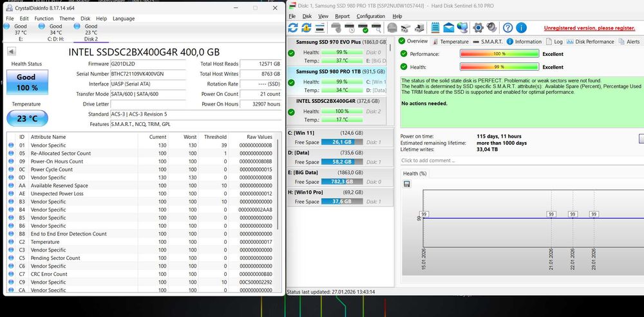Open Theme menu in CrystalDiskInfo
The height and width of the screenshot is (317, 644).
tap(67, 19)
